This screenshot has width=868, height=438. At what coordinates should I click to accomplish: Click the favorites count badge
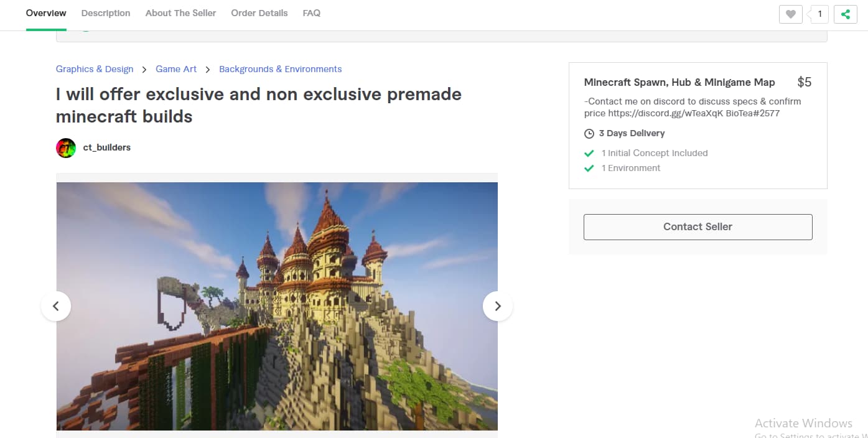point(819,14)
